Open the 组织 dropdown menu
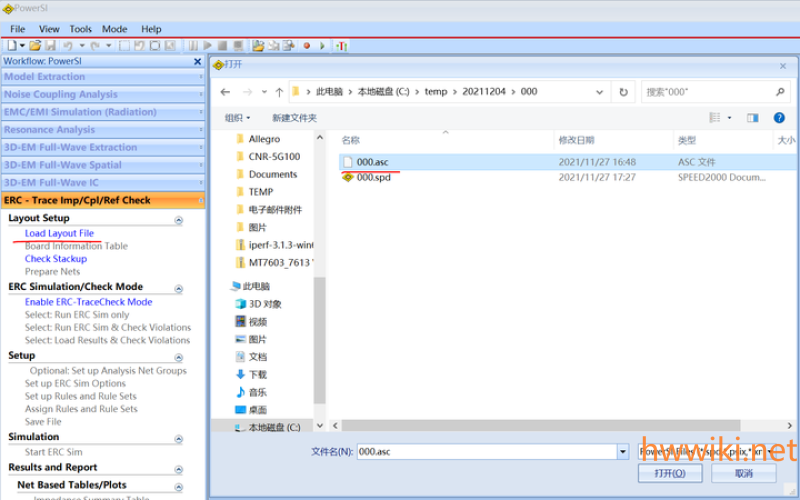The image size is (800, 500). point(237,118)
